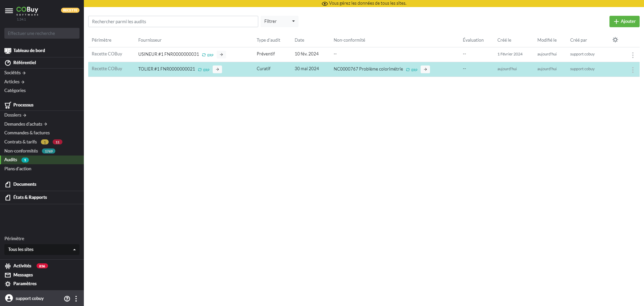
Task: Open Paramètres in the sidebar
Action: [25, 284]
